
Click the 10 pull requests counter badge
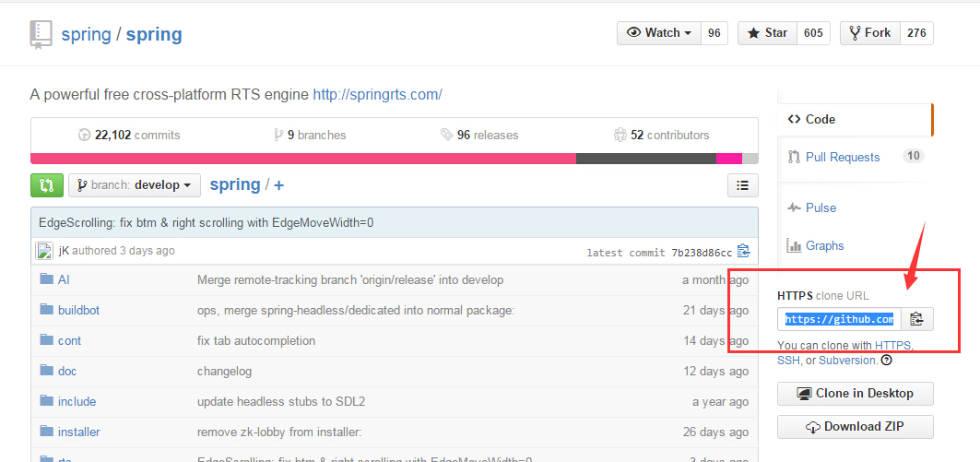click(x=913, y=156)
